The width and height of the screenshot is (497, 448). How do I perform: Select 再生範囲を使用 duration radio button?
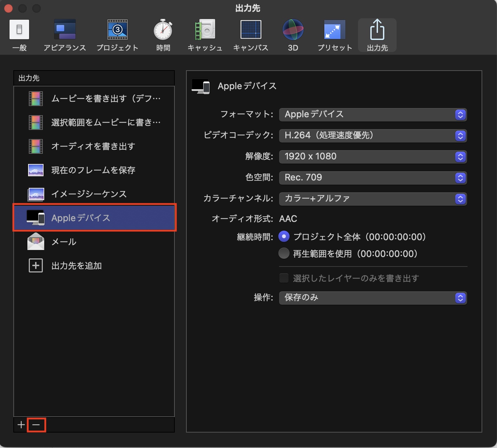click(284, 253)
